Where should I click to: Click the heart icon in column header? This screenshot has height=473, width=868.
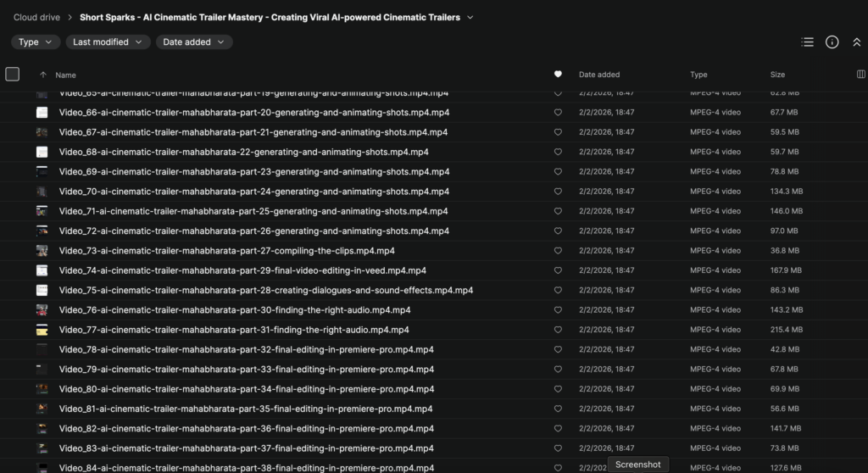coord(558,75)
